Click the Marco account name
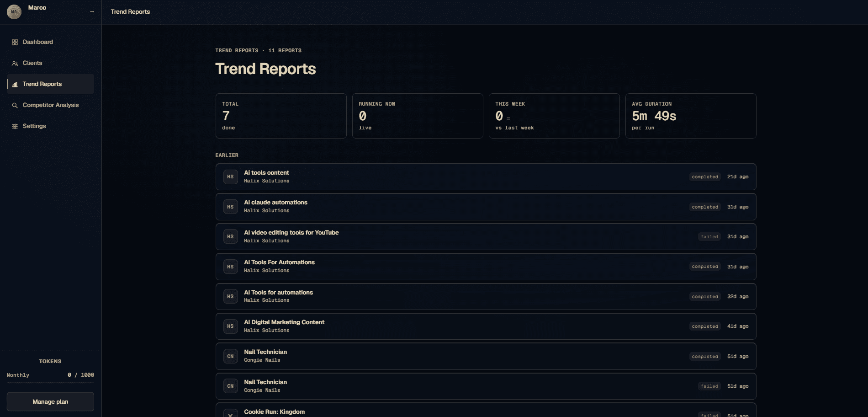The image size is (868, 417). click(x=37, y=8)
